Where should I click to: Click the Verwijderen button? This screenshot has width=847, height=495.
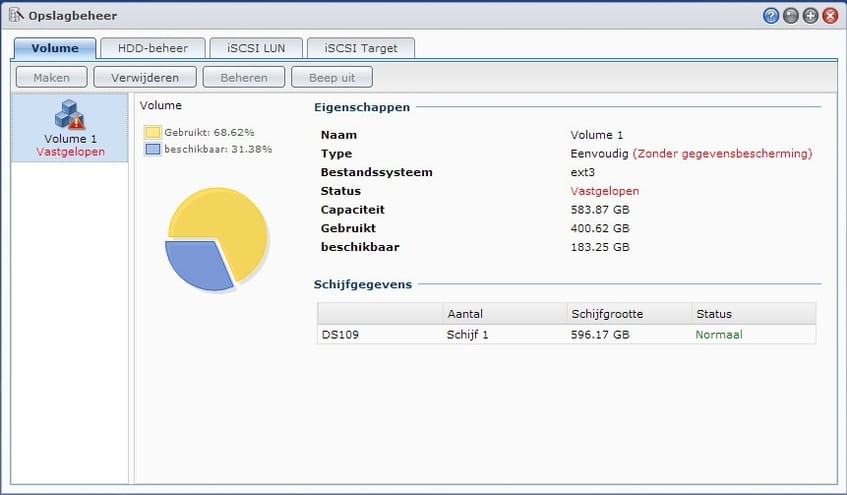coord(144,77)
